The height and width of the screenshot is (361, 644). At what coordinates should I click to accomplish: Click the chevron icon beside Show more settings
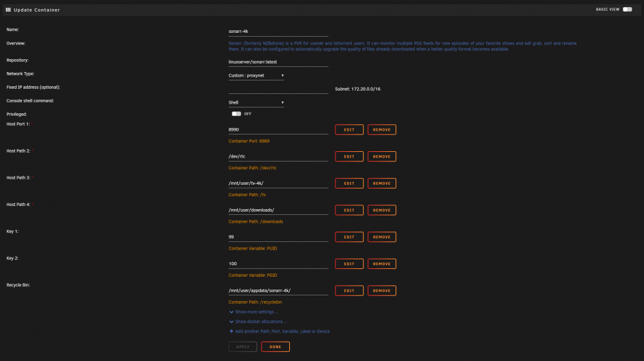point(231,311)
